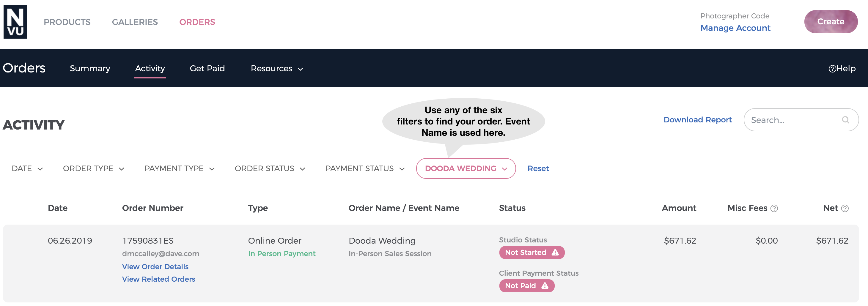
Task: Open Manage Account
Action: (735, 28)
